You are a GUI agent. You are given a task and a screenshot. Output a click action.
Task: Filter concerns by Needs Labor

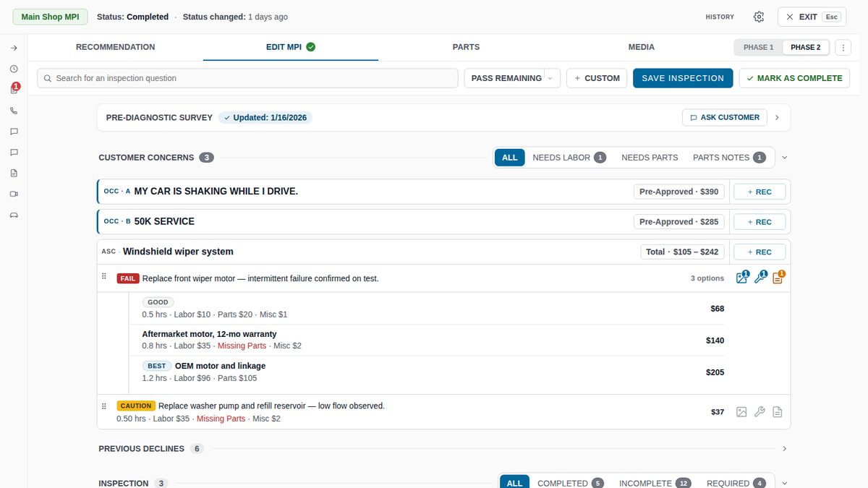coord(569,158)
